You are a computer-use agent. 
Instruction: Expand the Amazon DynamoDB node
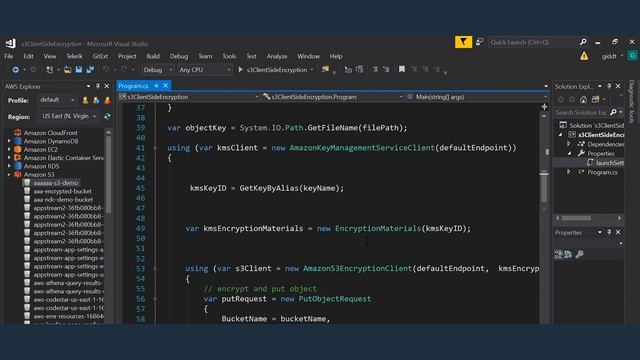click(9, 141)
